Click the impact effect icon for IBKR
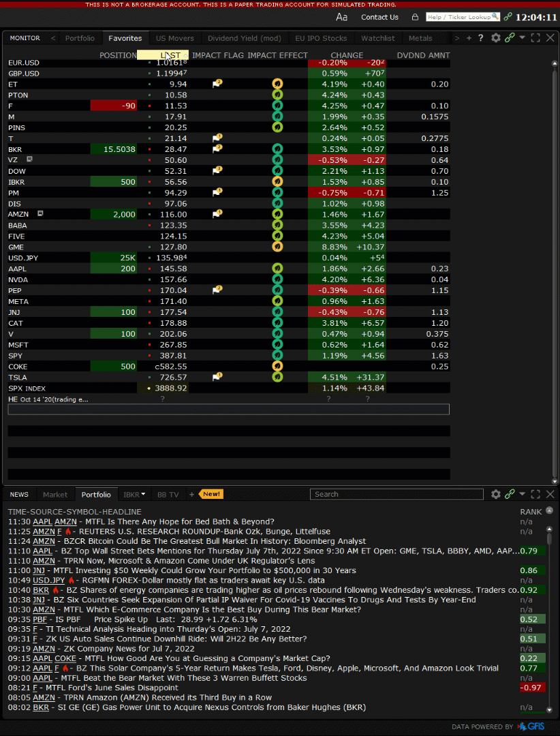Screen dimensions: 560x736 [277, 182]
